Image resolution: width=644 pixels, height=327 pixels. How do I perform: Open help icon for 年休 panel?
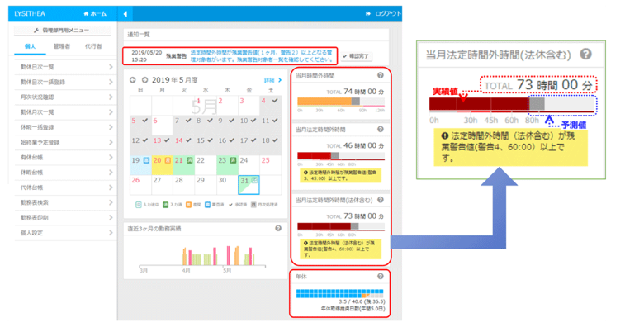381,276
